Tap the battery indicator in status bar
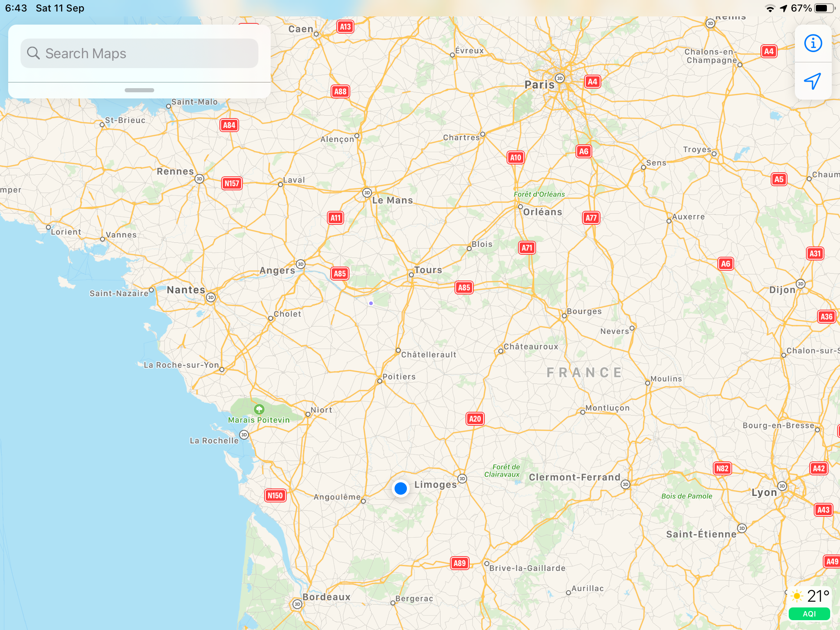The image size is (840, 630). [x=824, y=8]
